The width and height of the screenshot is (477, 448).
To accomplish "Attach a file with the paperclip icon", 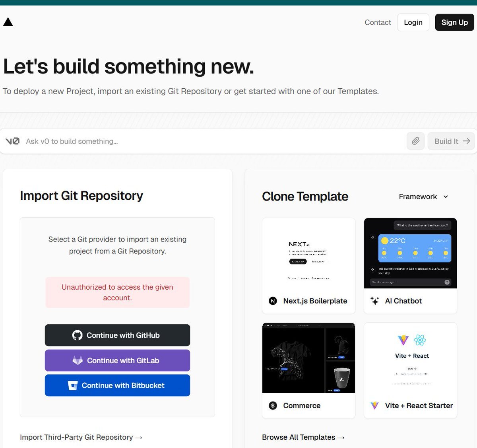I will coord(415,141).
